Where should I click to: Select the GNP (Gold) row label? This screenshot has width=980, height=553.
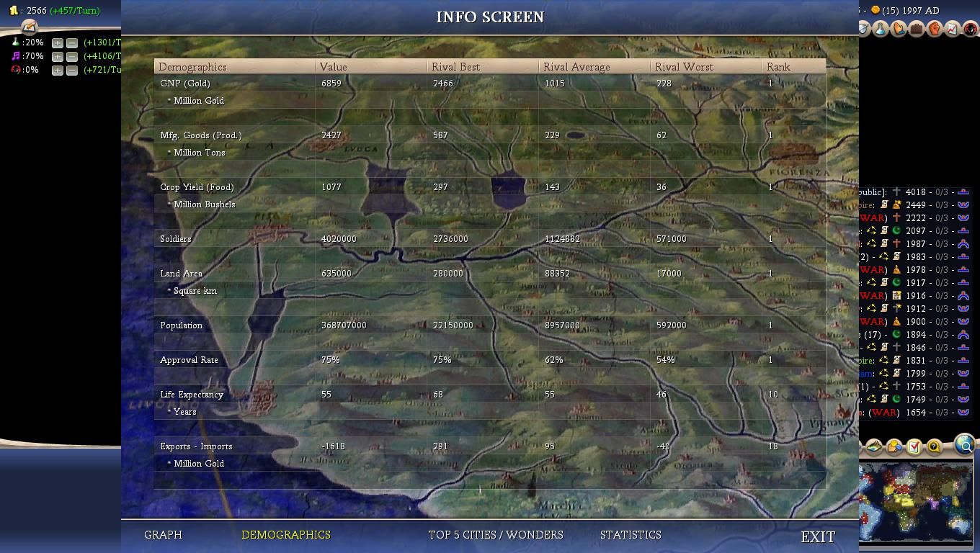[185, 84]
